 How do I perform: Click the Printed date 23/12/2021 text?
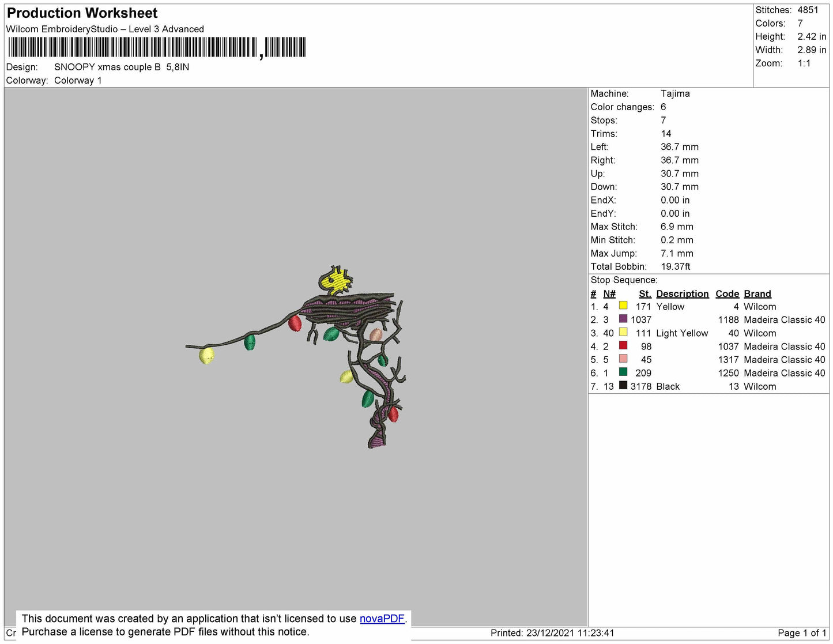(x=552, y=632)
